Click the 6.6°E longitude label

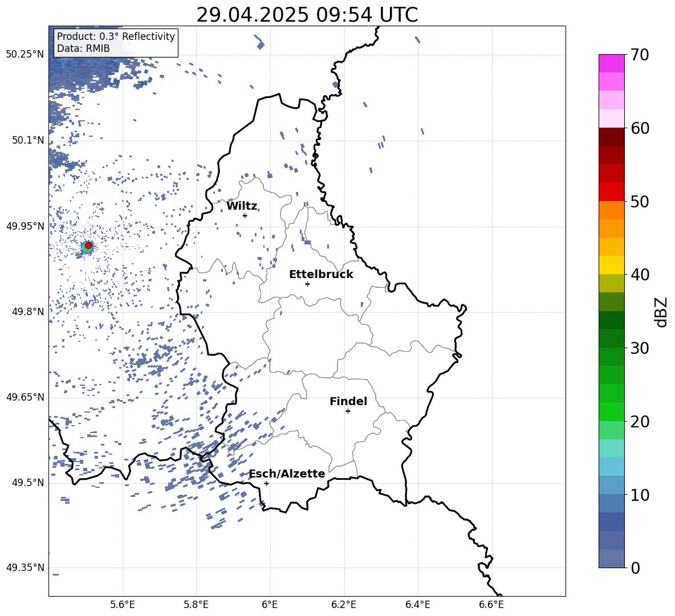click(x=491, y=605)
